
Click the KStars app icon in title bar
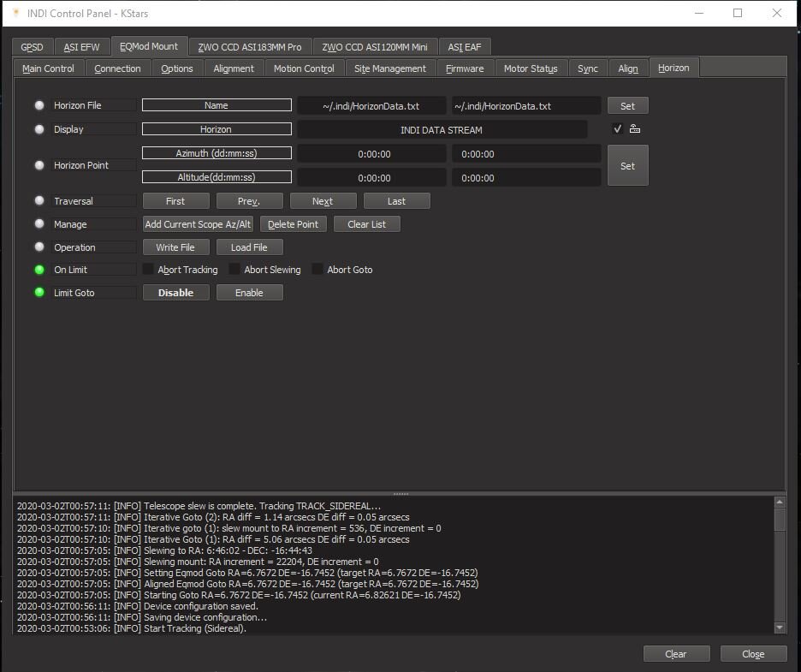click(x=16, y=13)
